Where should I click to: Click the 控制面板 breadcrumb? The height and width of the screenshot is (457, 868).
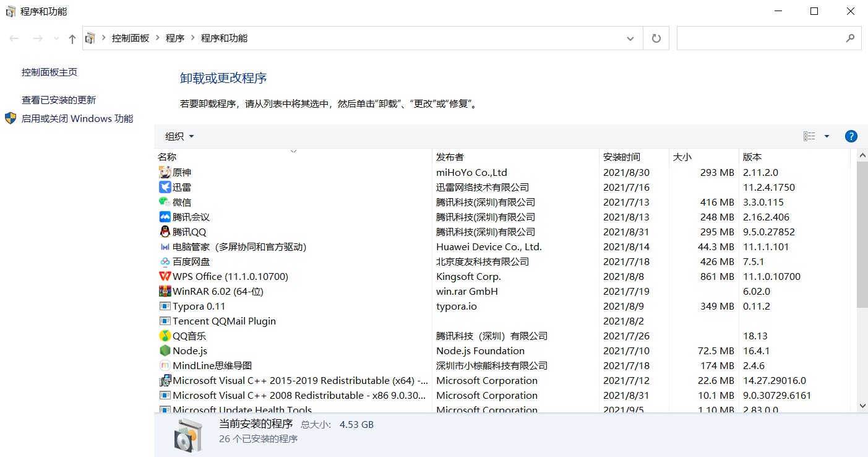tap(131, 38)
